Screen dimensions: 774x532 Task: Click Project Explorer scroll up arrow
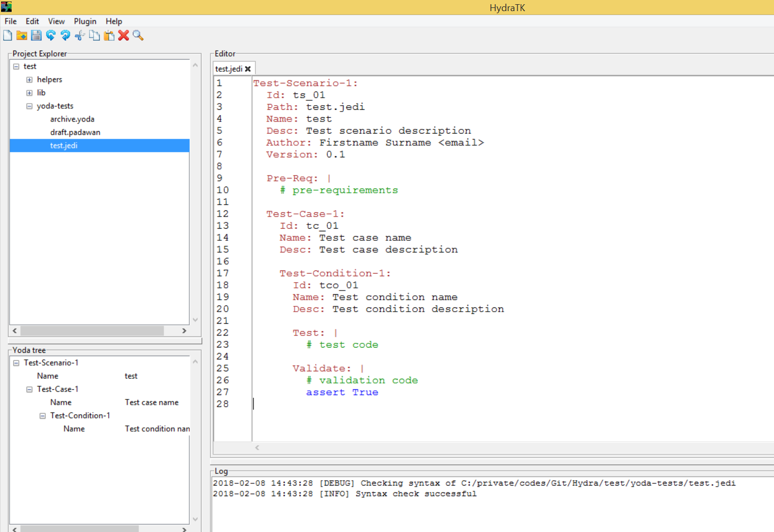click(195, 65)
